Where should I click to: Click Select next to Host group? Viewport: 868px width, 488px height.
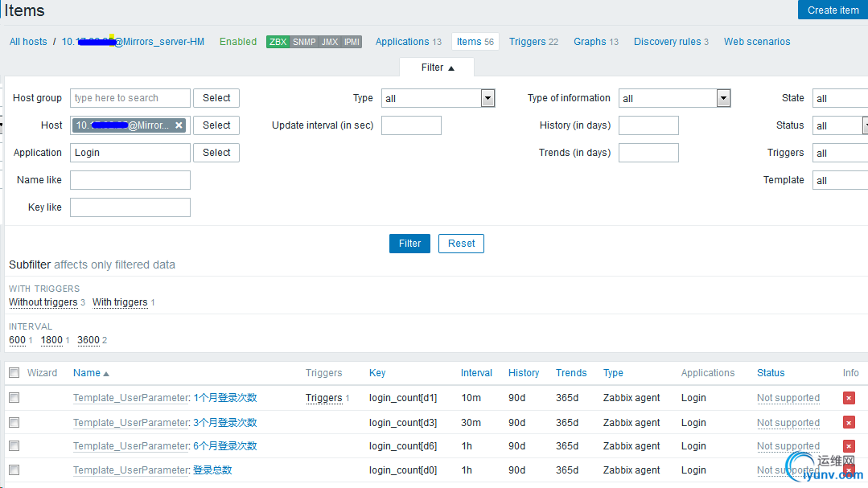pos(216,98)
